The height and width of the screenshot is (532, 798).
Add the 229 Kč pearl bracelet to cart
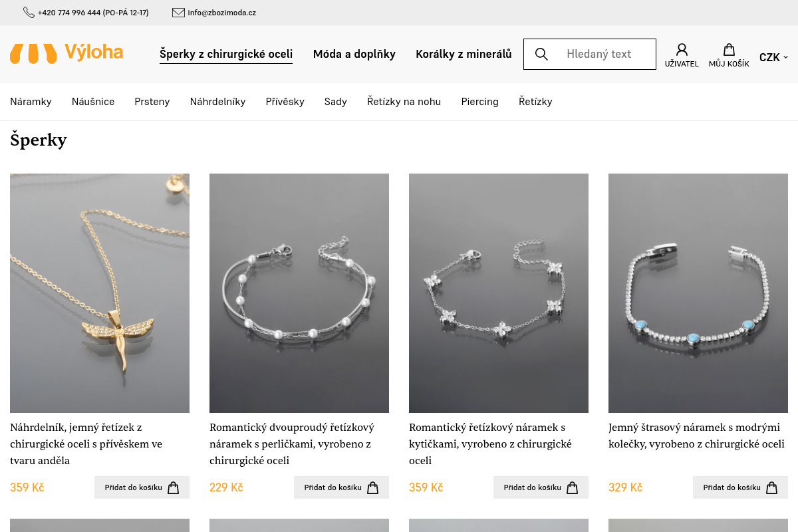click(341, 487)
